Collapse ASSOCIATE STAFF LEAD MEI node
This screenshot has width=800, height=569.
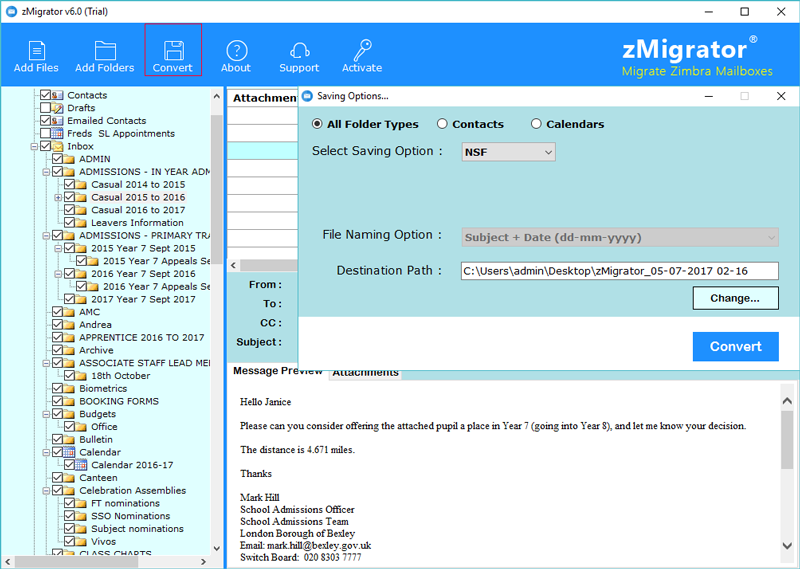pos(46,363)
